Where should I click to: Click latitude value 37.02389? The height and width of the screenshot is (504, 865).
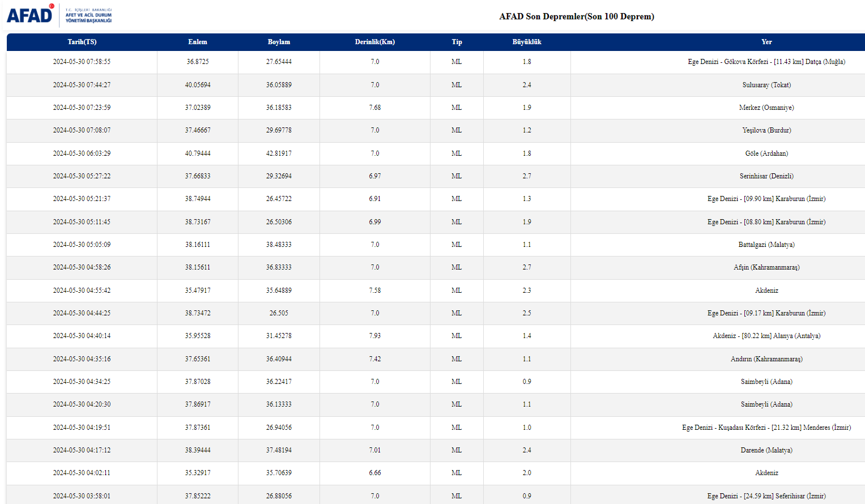pyautogui.click(x=198, y=108)
